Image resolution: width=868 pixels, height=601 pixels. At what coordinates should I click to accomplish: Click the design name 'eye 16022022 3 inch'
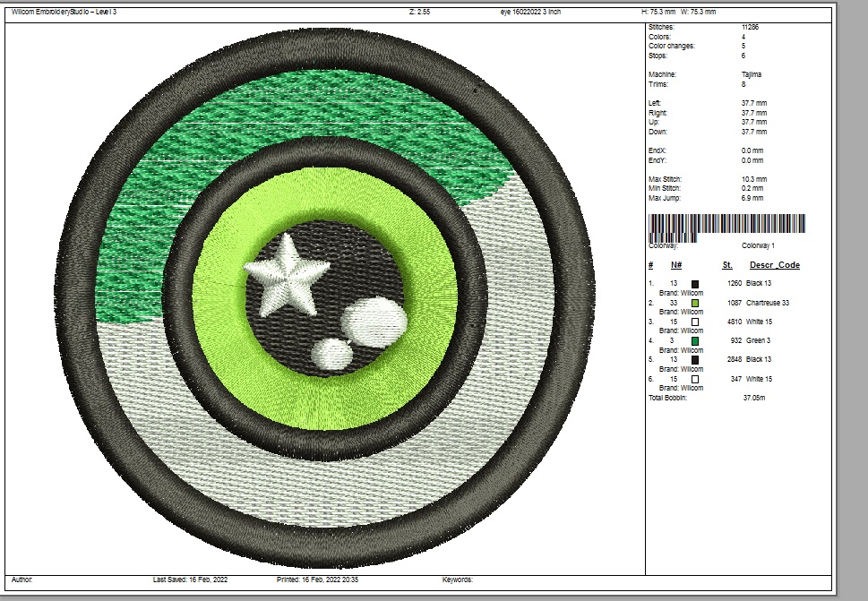tap(531, 12)
